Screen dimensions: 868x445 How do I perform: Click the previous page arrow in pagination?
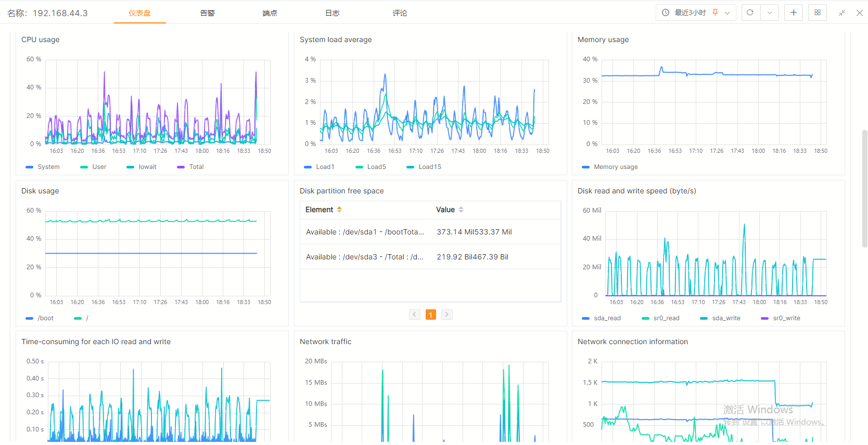click(x=415, y=315)
